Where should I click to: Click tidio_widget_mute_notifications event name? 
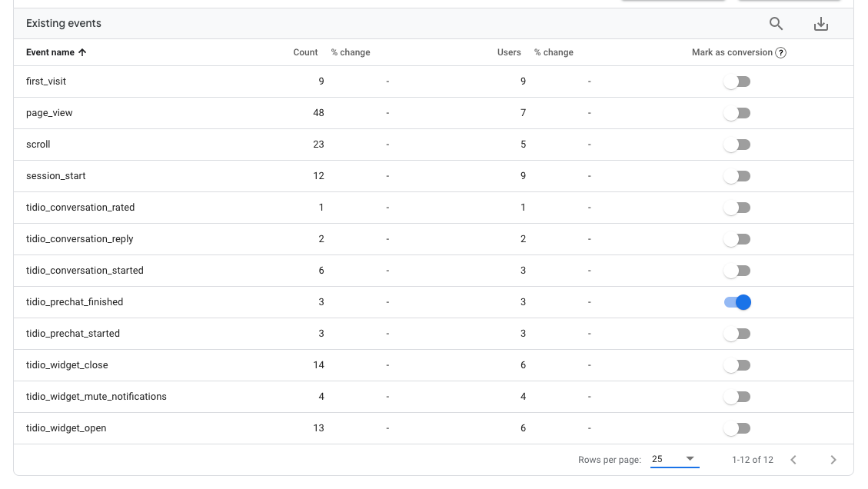click(x=96, y=397)
